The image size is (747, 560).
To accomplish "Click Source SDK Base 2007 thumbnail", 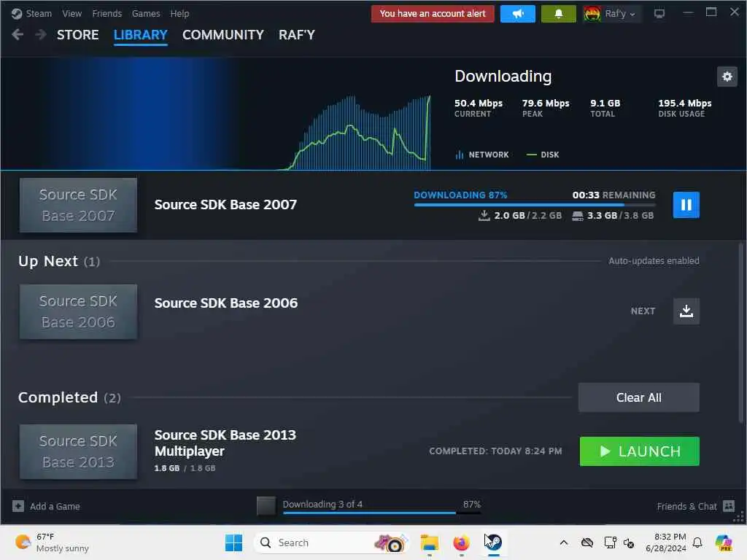I will pos(78,205).
